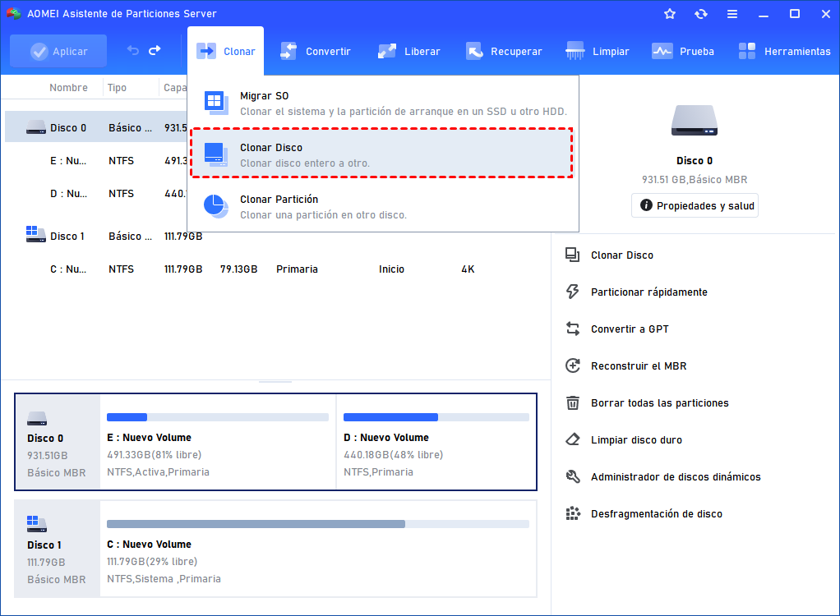Click the Disco 1 system drive icon in list
Viewport: 840px width, 616px height.
click(36, 234)
